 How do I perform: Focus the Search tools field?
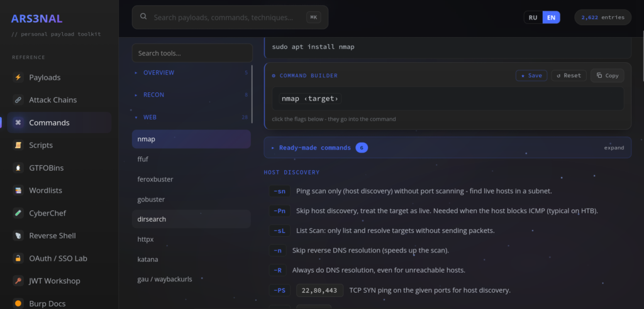click(x=192, y=53)
